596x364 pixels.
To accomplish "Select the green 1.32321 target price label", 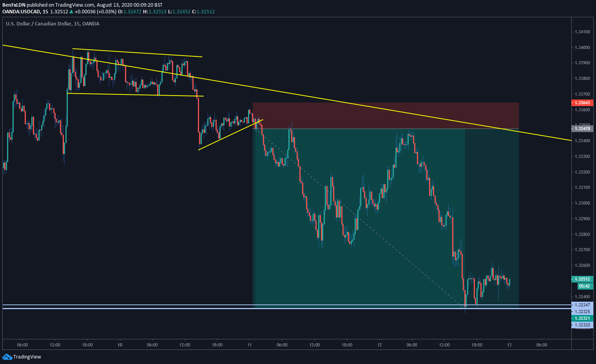I will [x=583, y=318].
